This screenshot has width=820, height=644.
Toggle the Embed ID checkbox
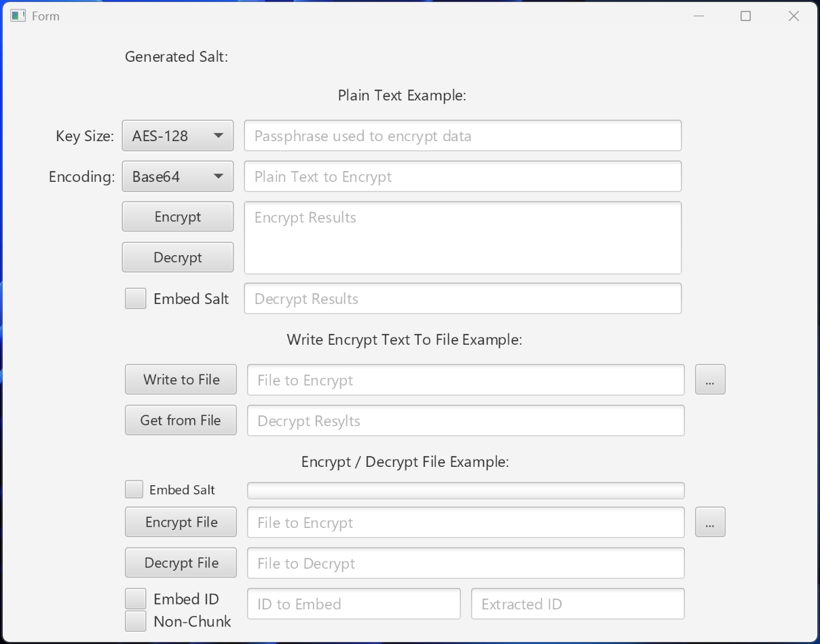136,599
